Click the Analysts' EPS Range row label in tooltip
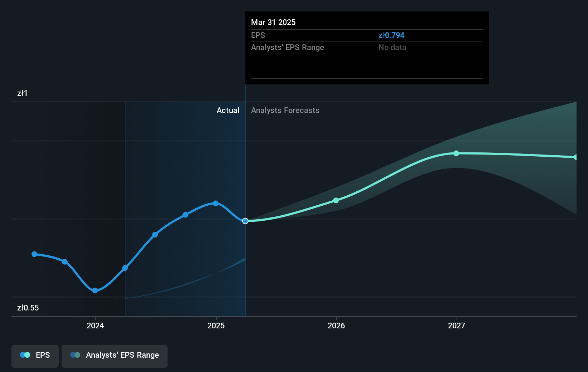The image size is (588, 372). 288,48
